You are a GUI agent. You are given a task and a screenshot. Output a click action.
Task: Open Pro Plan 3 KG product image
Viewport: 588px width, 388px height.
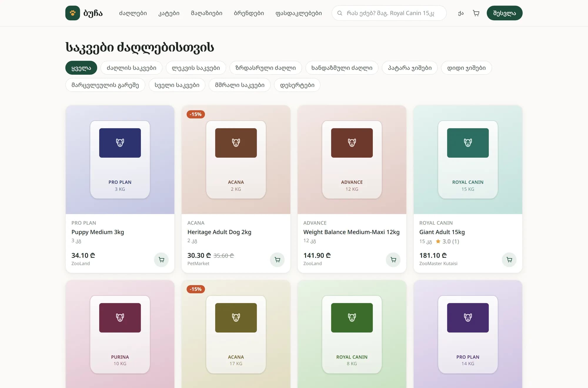coord(120,160)
